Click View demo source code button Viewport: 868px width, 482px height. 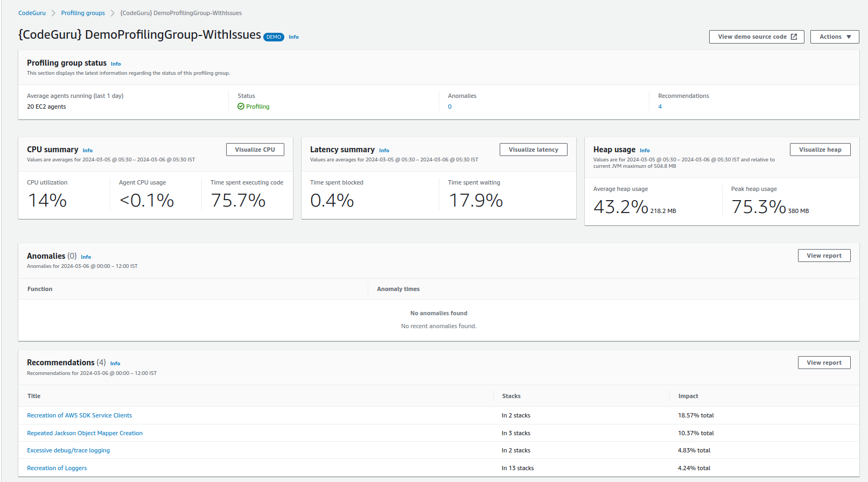point(757,37)
